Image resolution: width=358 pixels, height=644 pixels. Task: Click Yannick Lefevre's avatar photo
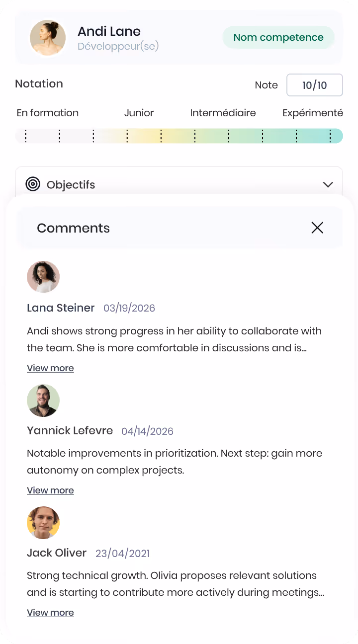[43, 400]
